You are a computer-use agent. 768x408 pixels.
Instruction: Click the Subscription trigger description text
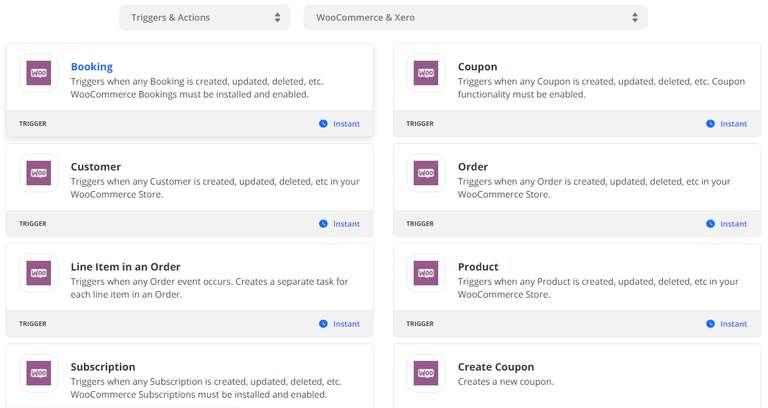206,388
